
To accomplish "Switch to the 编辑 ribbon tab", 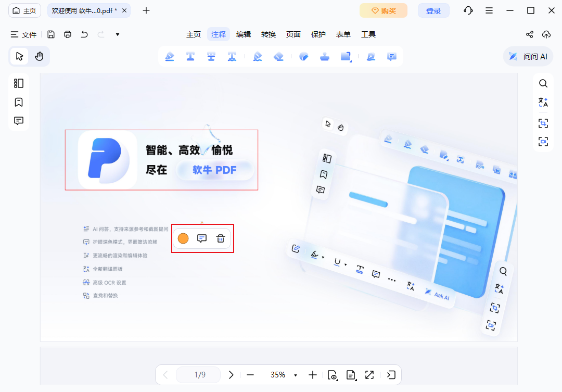I will (x=244, y=34).
